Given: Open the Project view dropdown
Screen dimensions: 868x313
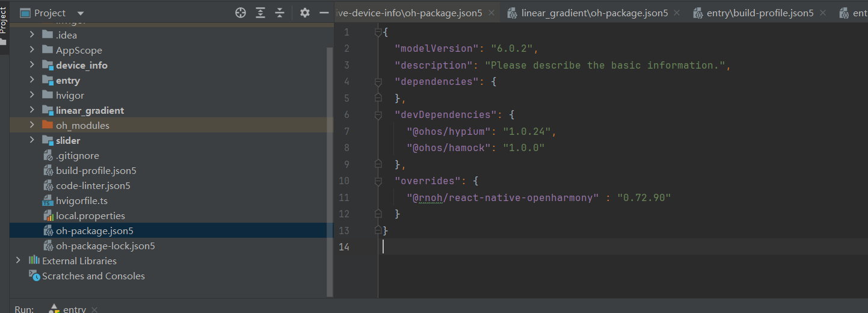Looking at the screenshot, I should [x=81, y=13].
